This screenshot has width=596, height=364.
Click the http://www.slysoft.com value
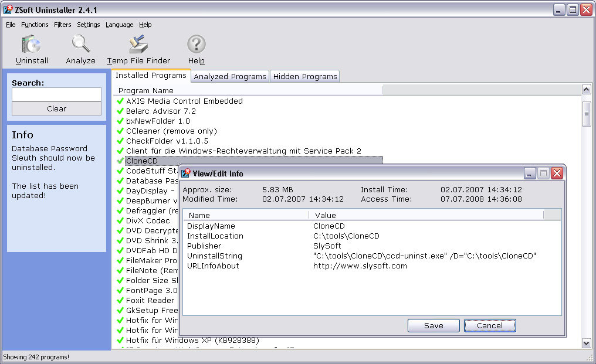tap(360, 266)
